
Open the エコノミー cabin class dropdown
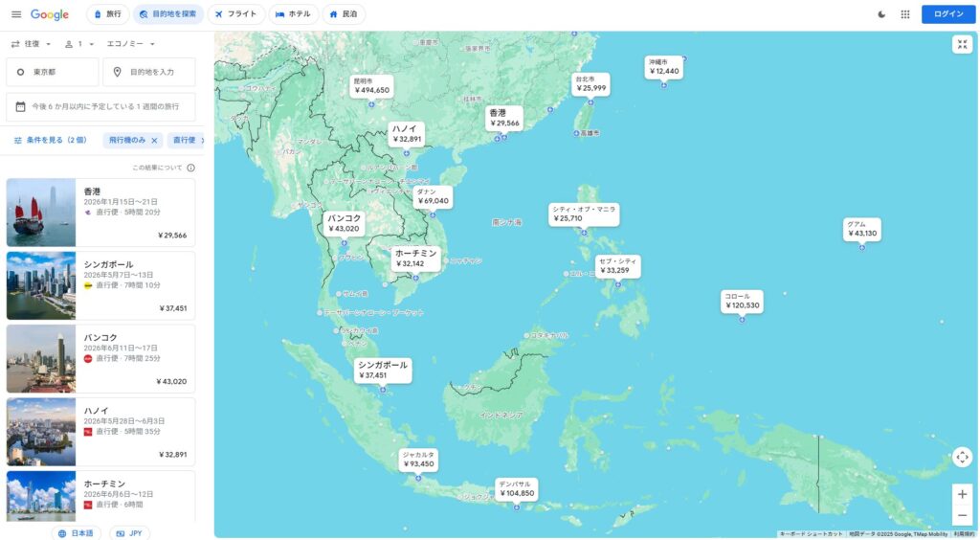(x=130, y=44)
